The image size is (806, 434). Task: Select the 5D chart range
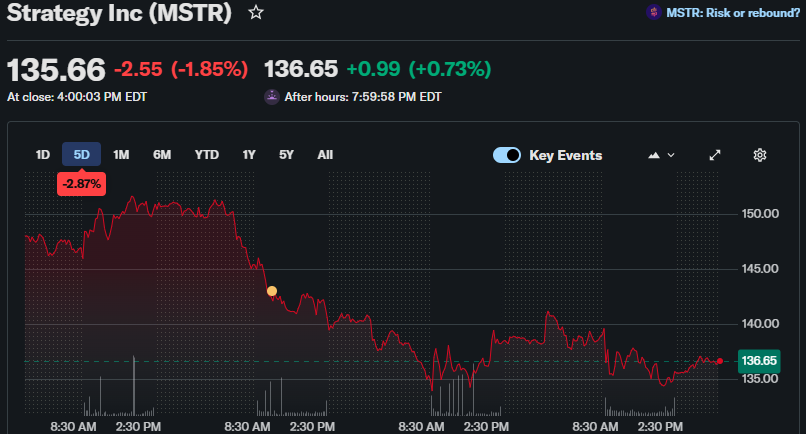point(81,155)
